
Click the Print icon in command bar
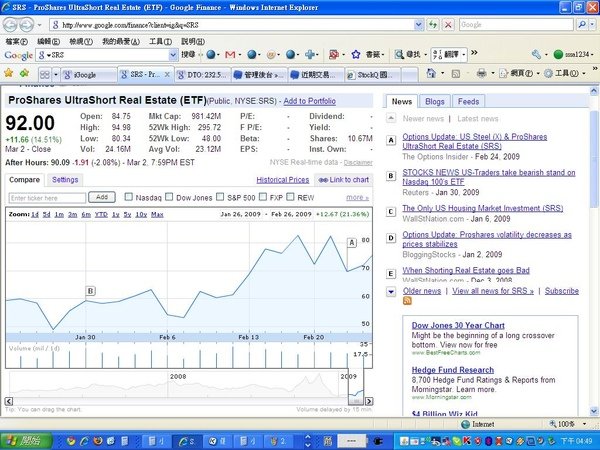482,73
